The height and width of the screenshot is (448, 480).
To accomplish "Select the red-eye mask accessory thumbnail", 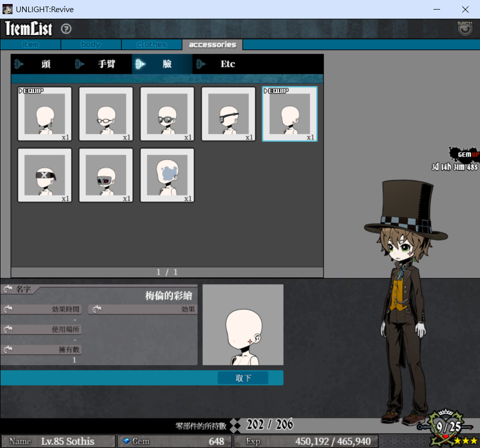I will (x=106, y=175).
